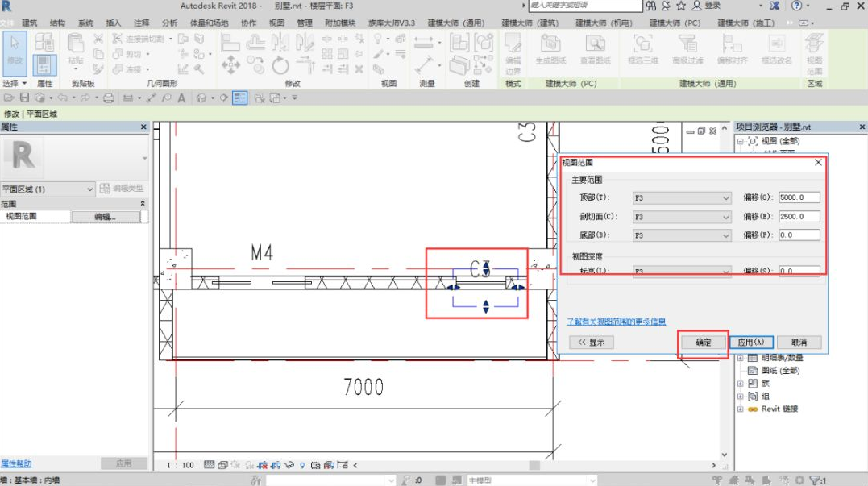Open the Architecture (建筑) ribbon tab
The image size is (868, 486).
[x=30, y=23]
